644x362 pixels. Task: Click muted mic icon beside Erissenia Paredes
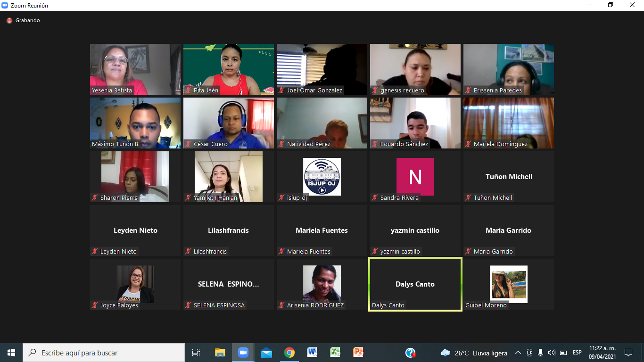469,90
